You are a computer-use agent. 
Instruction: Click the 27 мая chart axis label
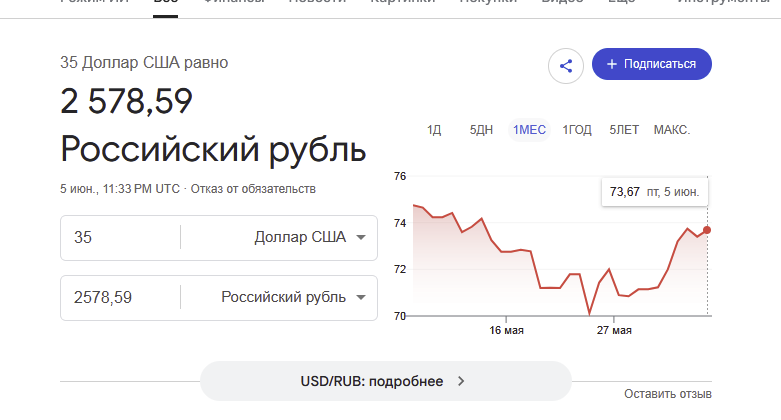[x=614, y=330]
